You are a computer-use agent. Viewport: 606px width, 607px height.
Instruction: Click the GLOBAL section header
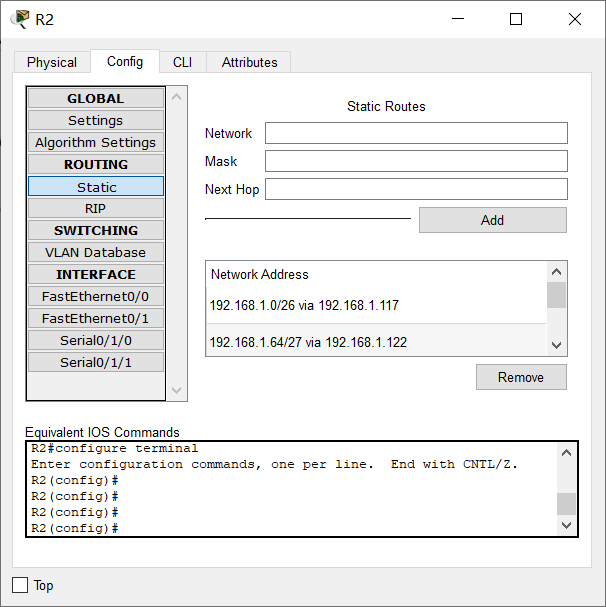click(x=96, y=98)
